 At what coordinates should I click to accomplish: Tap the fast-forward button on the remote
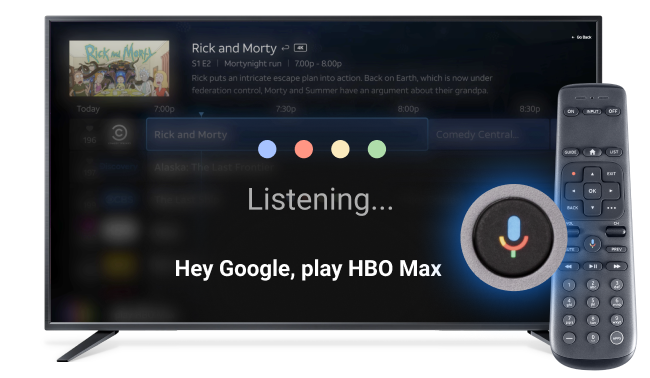tap(616, 266)
